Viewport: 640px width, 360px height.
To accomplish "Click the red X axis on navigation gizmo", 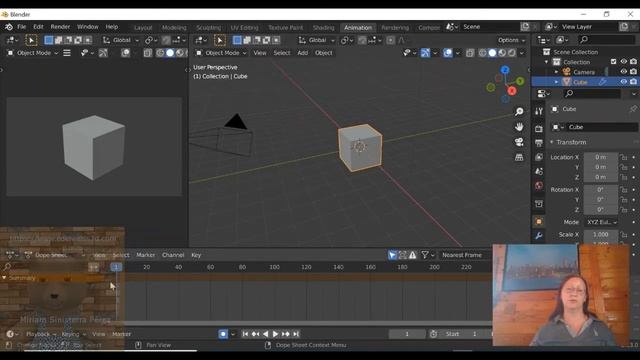I will 512,91.
